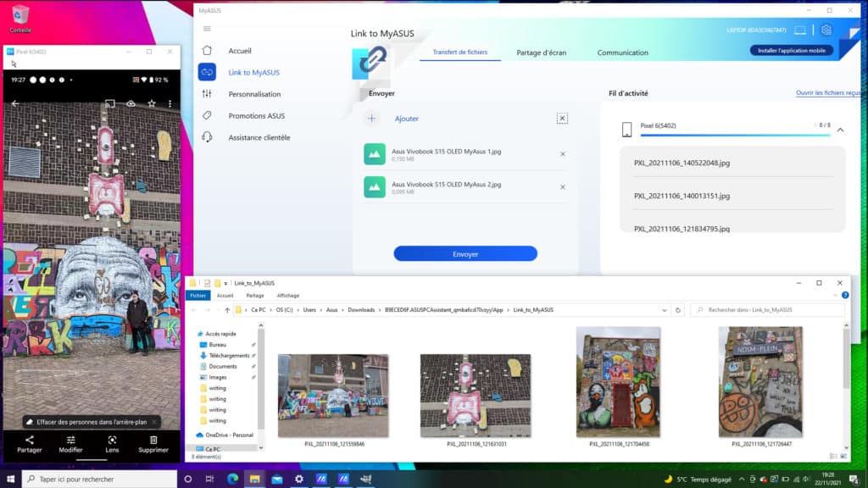Tap Supprimer on the phone screen
868x488 pixels.
point(153,444)
